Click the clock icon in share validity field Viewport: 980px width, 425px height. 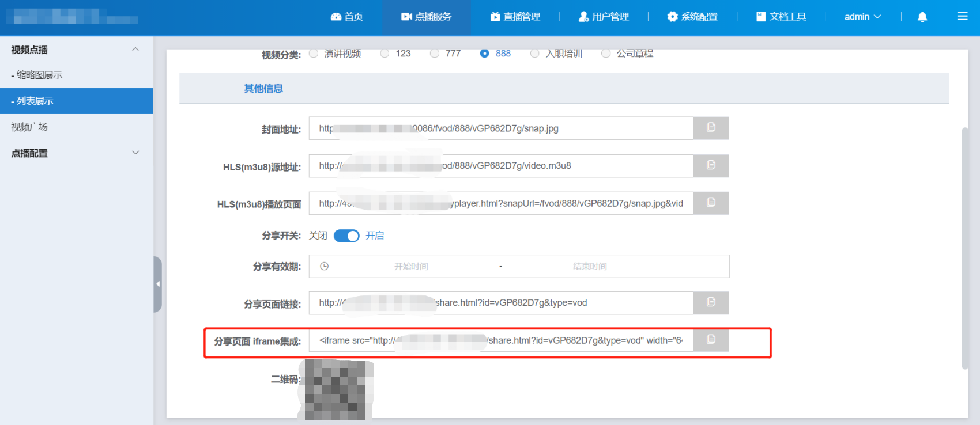click(325, 266)
